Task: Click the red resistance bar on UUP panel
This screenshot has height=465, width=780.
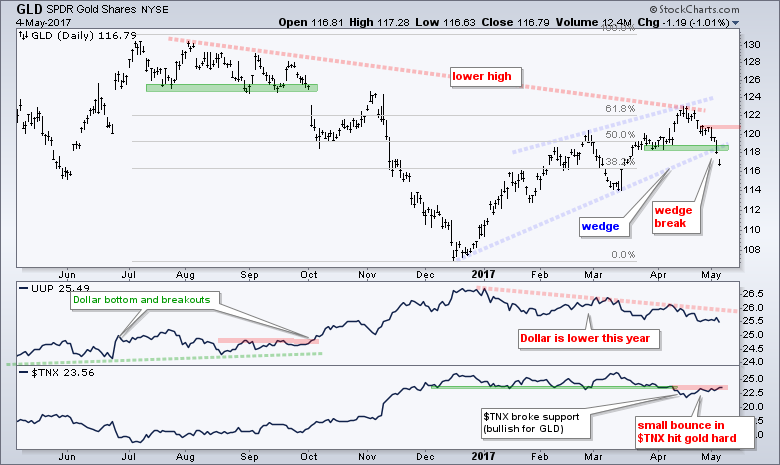Action: tap(268, 341)
